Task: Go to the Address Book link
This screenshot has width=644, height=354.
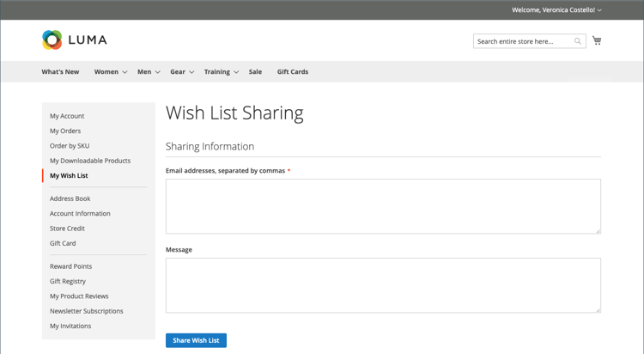Action: [70, 198]
